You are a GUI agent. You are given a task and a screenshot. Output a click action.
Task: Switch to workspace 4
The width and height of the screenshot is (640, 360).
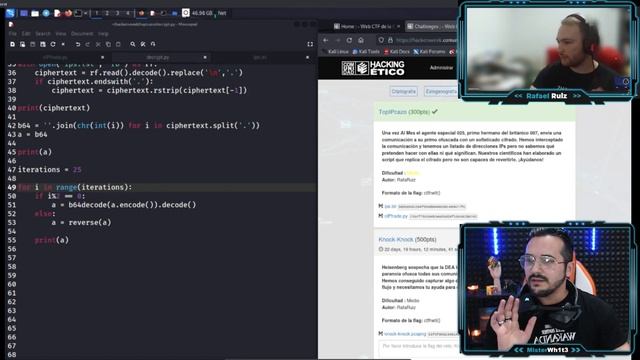pos(128,13)
